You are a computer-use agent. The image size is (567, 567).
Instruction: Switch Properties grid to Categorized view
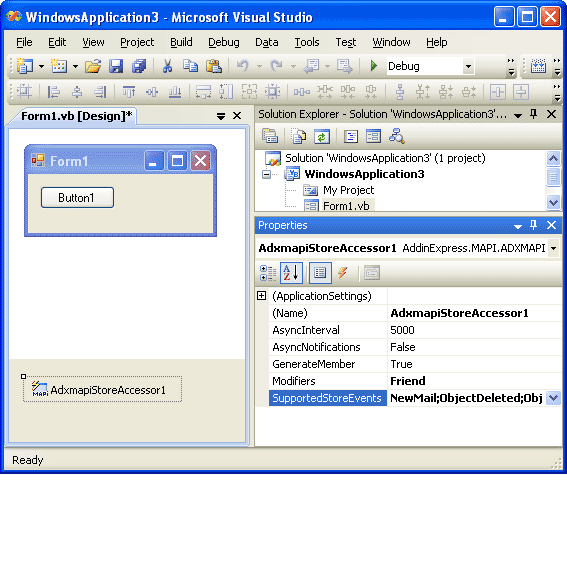268,273
